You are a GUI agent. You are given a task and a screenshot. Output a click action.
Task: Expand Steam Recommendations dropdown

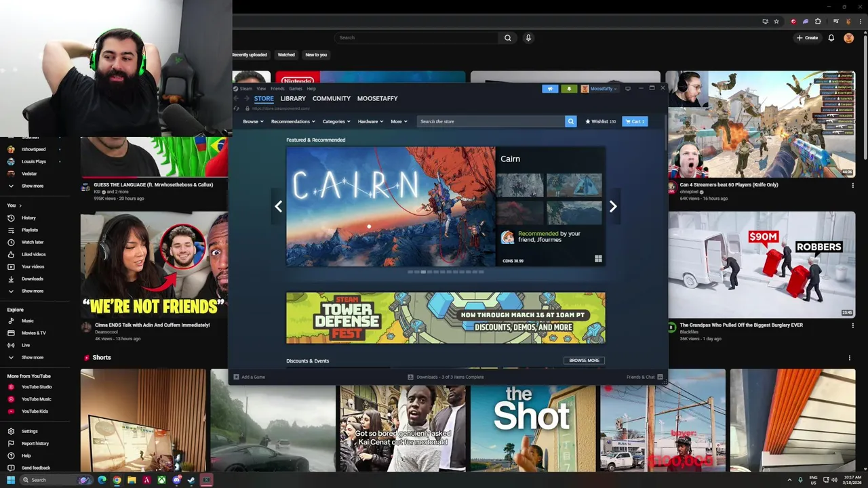[293, 121]
